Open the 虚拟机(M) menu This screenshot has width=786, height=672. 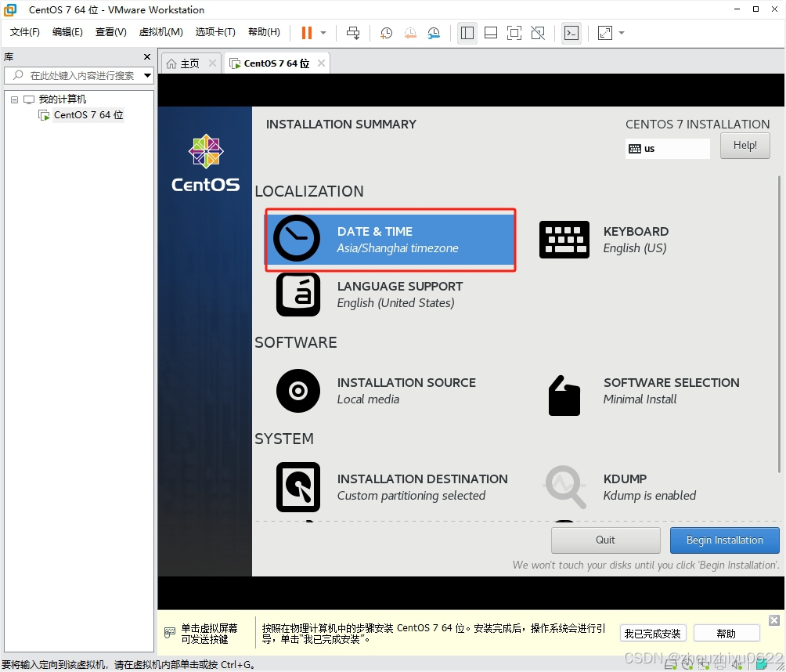(x=161, y=32)
